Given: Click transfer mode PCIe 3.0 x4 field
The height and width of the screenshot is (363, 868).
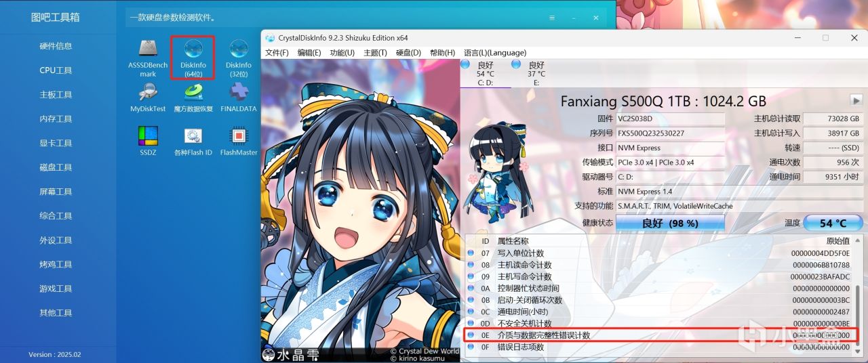Looking at the screenshot, I should coord(670,163).
